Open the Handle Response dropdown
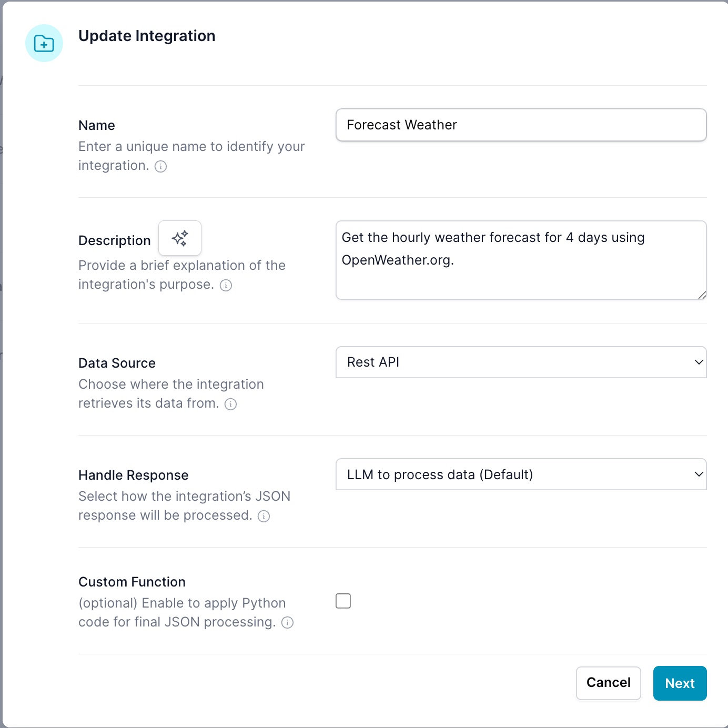The image size is (728, 728). click(x=521, y=474)
